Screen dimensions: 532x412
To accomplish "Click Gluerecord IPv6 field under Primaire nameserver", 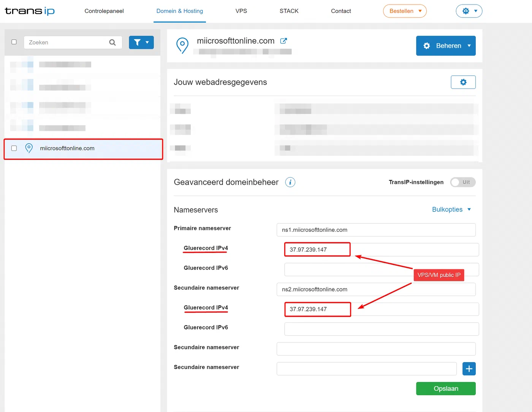I will pyautogui.click(x=382, y=269).
